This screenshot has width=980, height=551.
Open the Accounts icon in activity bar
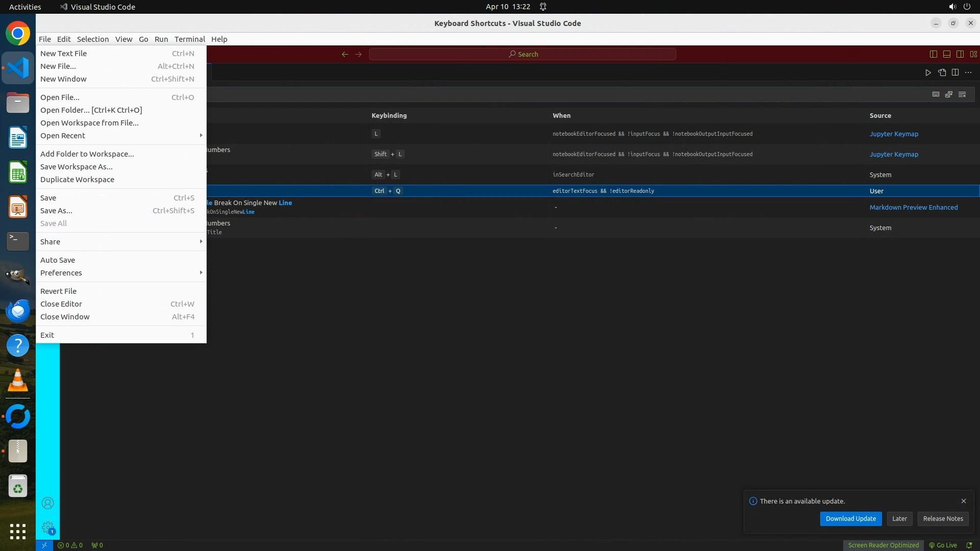click(47, 504)
